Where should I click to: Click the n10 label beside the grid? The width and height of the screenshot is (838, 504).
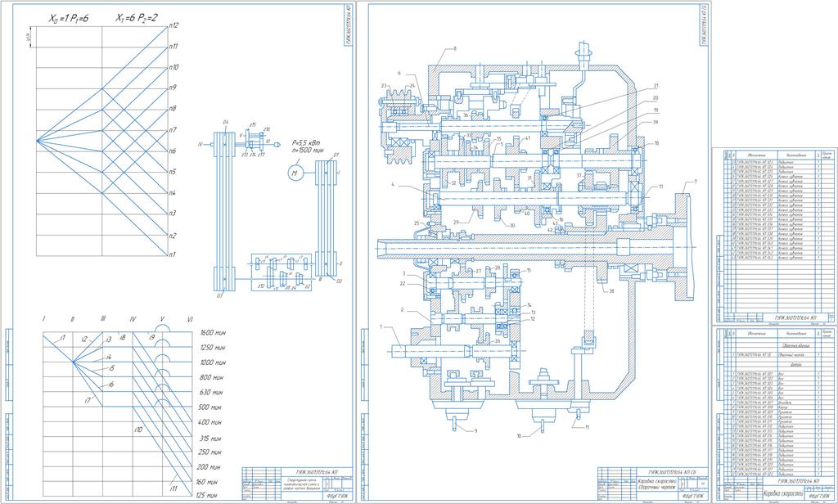click(173, 67)
